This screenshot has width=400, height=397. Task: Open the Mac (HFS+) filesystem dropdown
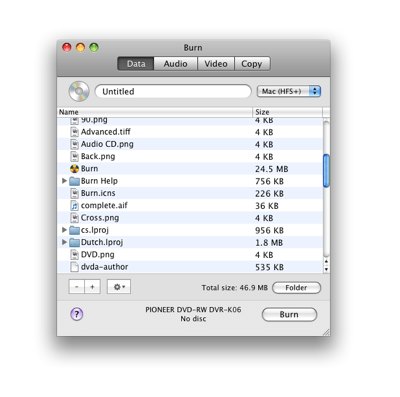pos(289,91)
